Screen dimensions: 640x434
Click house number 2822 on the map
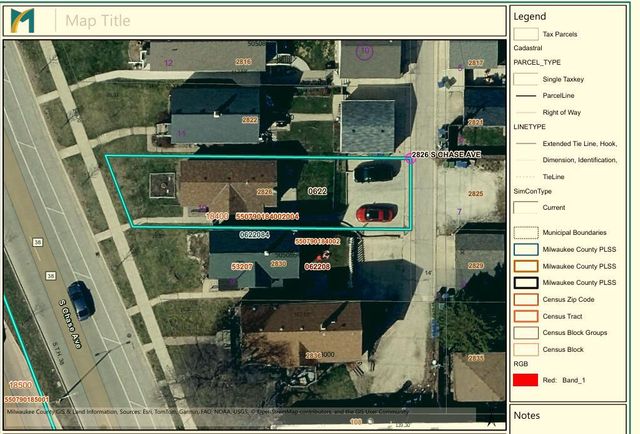click(x=249, y=120)
